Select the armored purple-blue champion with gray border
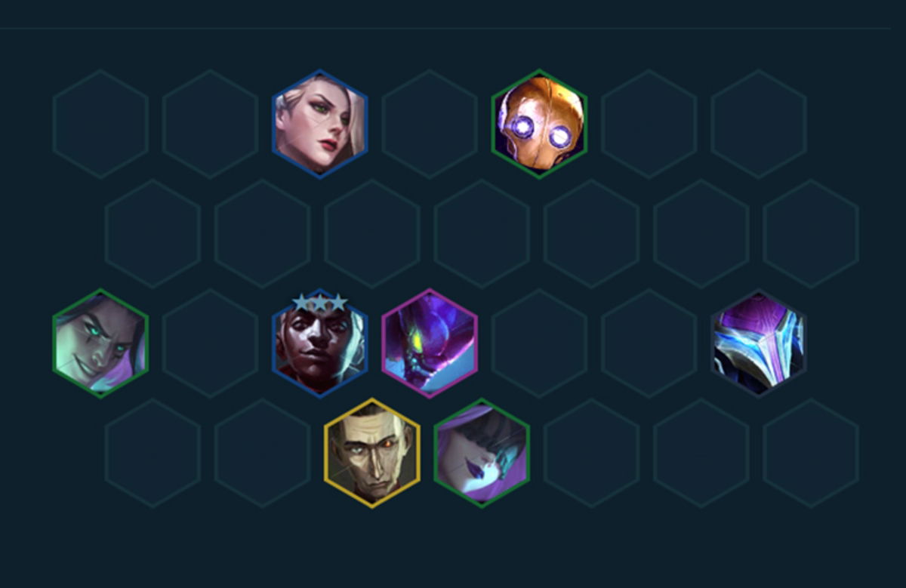 (x=759, y=343)
